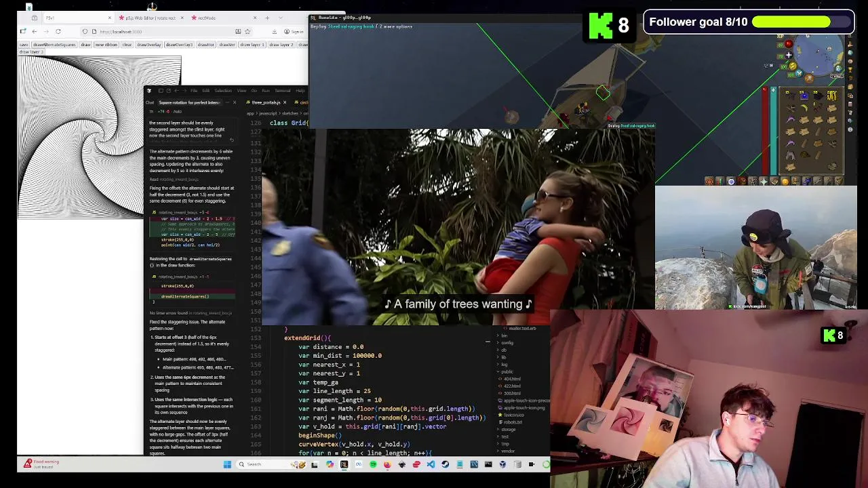Expand the storage folder in explorer
This screenshot has width=868, height=488.
point(509,430)
